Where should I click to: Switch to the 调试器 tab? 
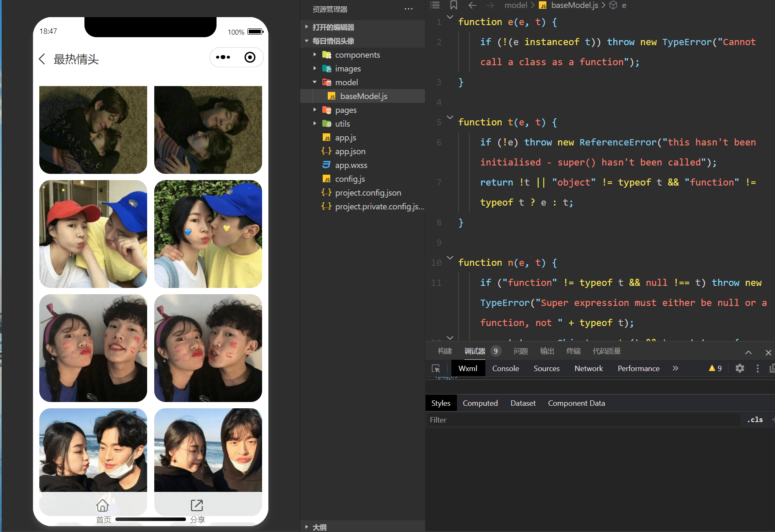[475, 351]
